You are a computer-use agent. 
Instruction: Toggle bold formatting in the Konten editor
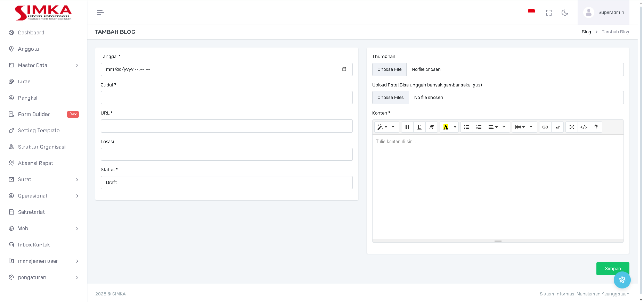[x=407, y=127]
